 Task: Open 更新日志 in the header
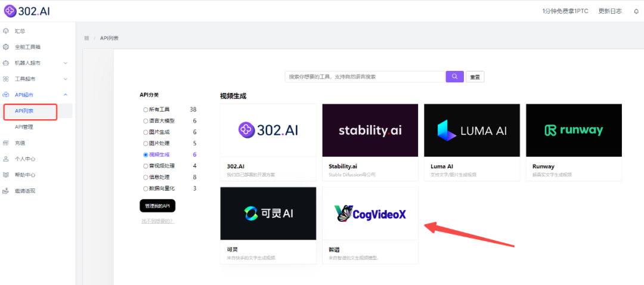pos(610,11)
